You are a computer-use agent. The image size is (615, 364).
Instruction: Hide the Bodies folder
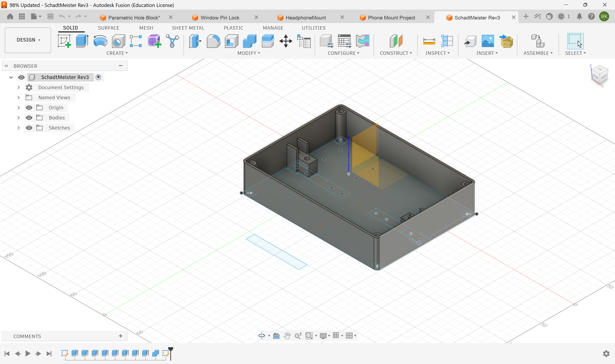coord(29,118)
